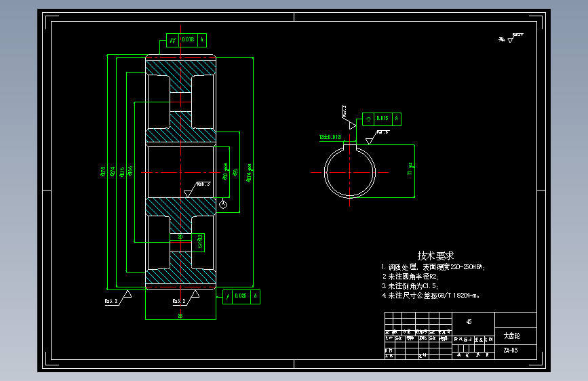Click the 0.025 runout tolerance value
Screen dimensions: 588x381
[241, 296]
